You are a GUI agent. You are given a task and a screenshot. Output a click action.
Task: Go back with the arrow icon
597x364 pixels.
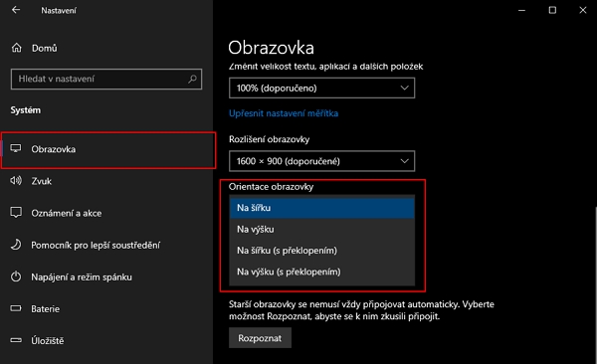pos(16,10)
